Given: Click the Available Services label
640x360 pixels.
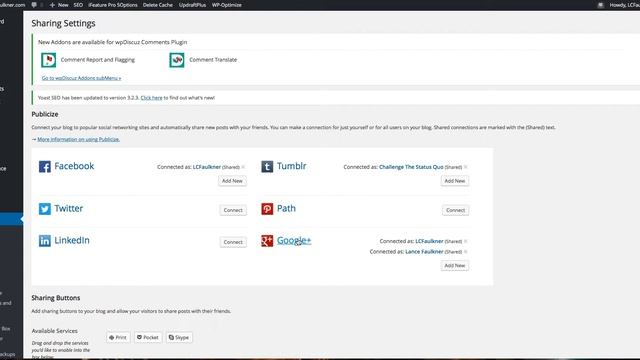Looking at the screenshot, I should pos(54,331).
